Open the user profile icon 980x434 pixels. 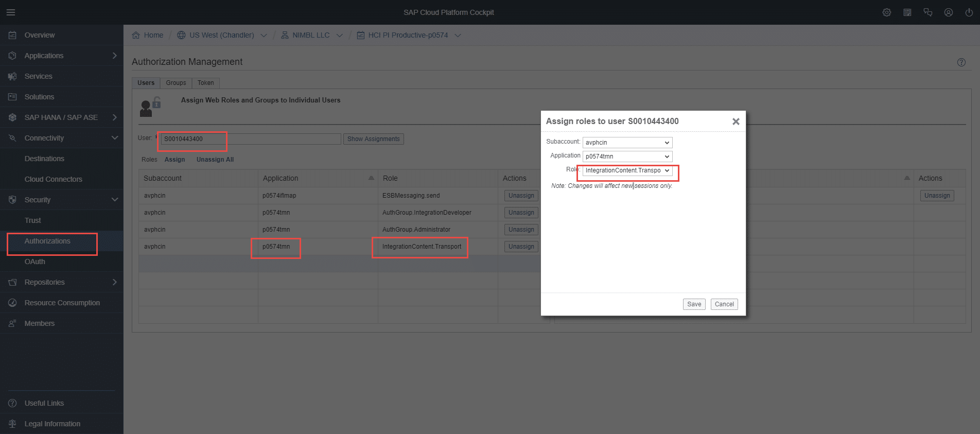click(948, 12)
